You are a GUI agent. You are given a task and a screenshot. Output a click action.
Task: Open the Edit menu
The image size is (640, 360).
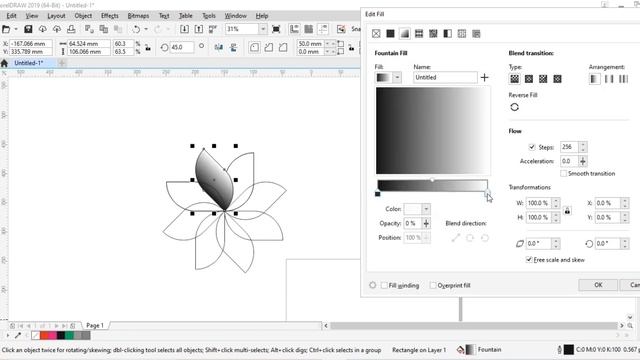11,16
